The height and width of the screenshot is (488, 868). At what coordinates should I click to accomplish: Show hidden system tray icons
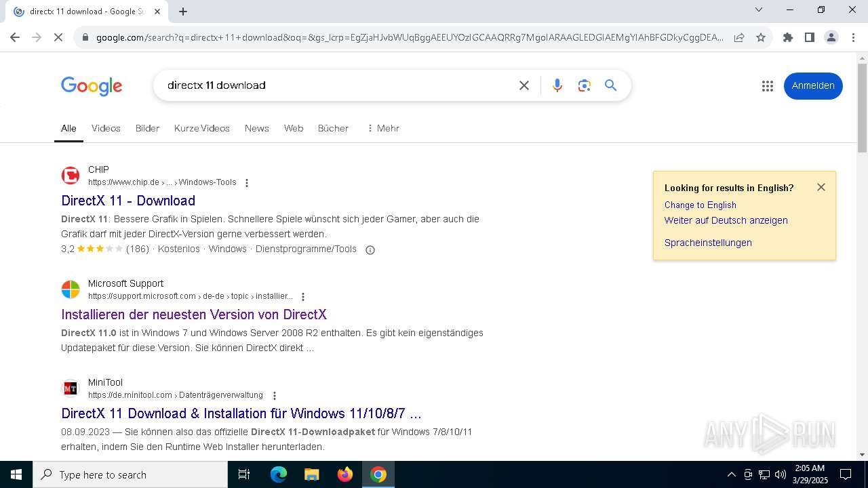[731, 474]
